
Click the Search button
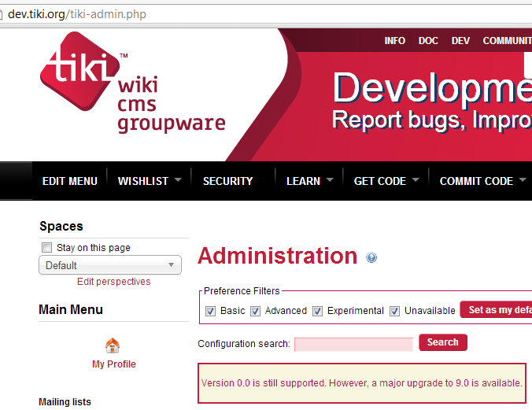pyautogui.click(x=443, y=342)
